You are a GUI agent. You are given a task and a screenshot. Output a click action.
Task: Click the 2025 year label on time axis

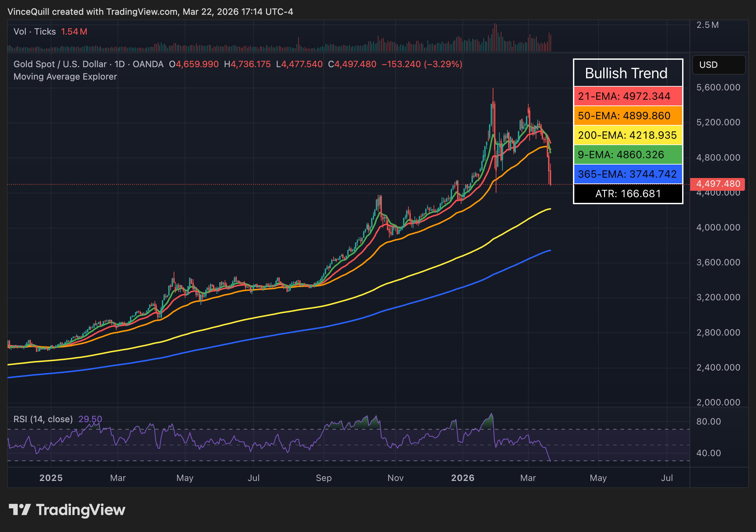point(51,478)
